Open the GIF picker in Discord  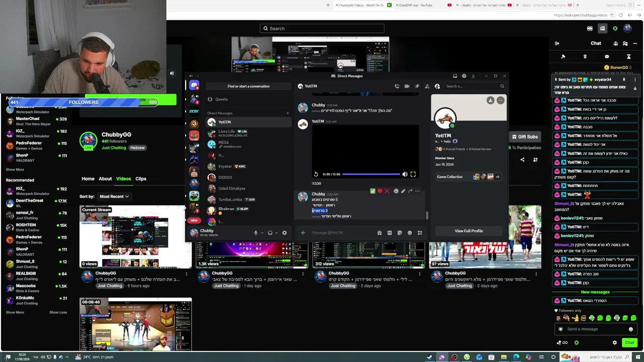[x=389, y=233]
